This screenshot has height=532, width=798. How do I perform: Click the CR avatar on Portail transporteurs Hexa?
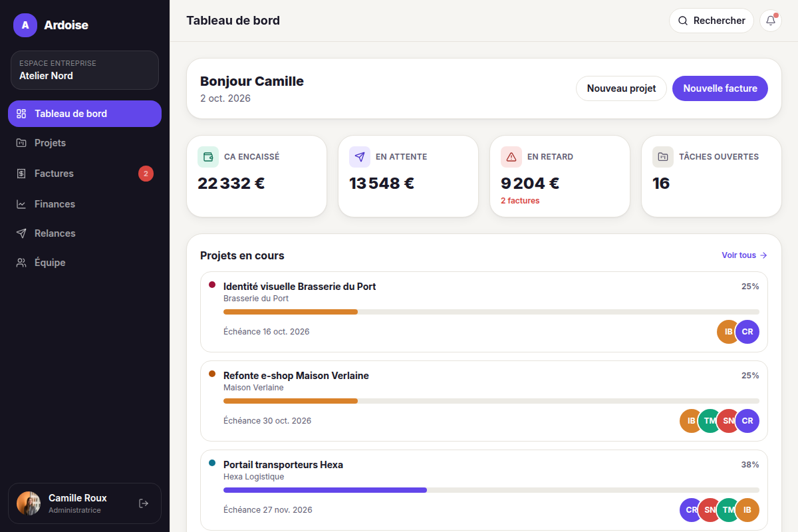[x=692, y=510]
